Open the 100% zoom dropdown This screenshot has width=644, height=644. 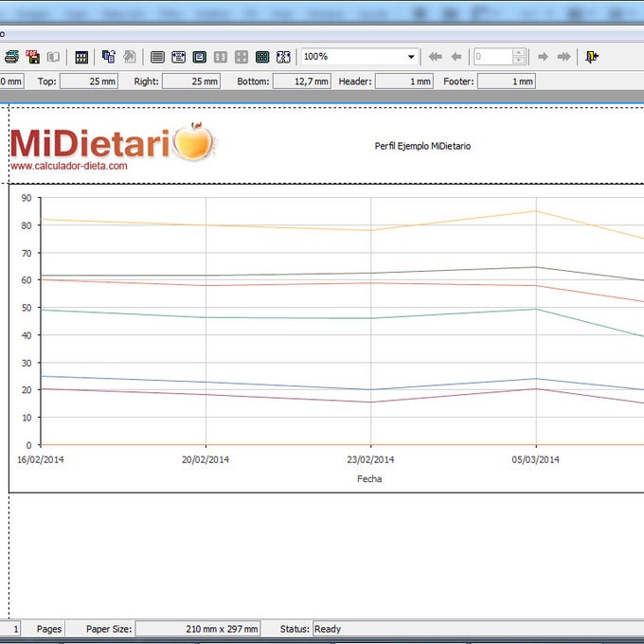[x=411, y=57]
